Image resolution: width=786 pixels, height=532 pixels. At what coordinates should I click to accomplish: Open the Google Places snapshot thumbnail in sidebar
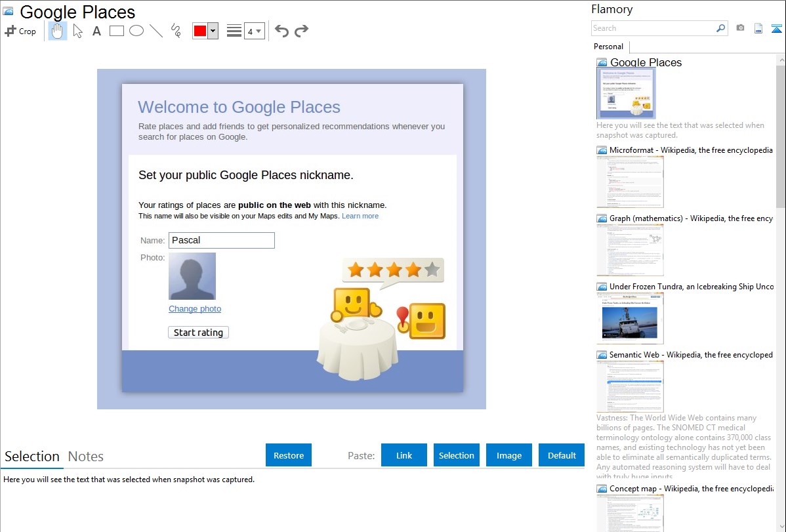pos(626,94)
